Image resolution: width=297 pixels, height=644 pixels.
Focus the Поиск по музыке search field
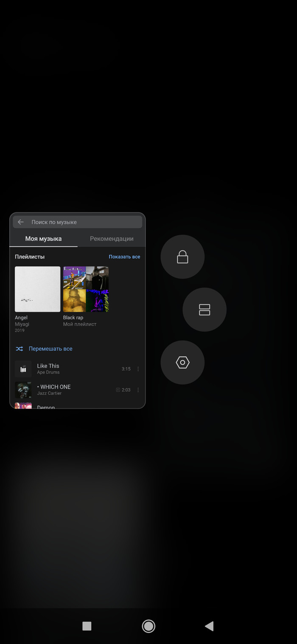(81, 222)
